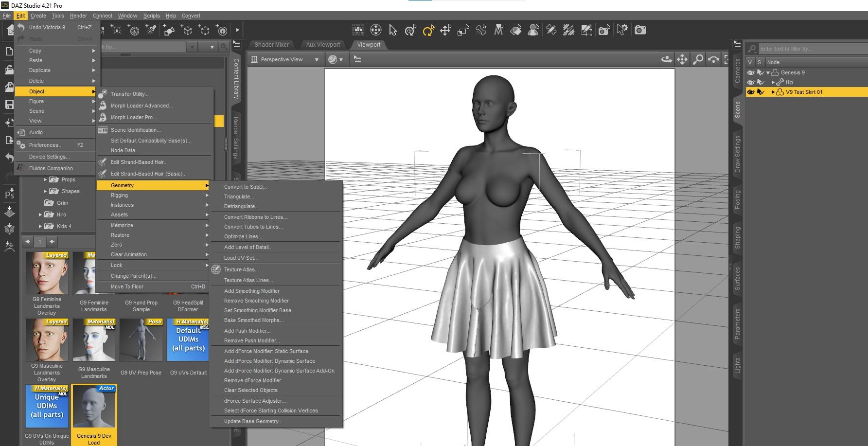Click the camera Render icon
Viewport: 868px width, 446px height.
(x=640, y=30)
